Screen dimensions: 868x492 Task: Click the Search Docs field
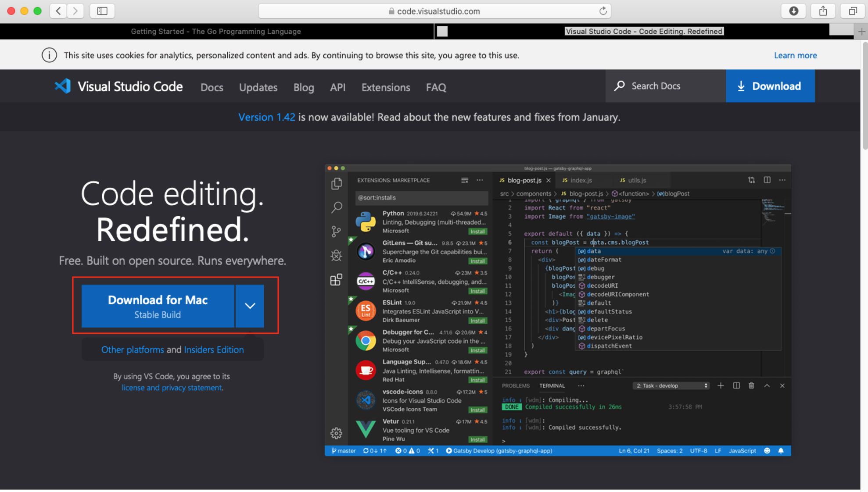tap(666, 86)
